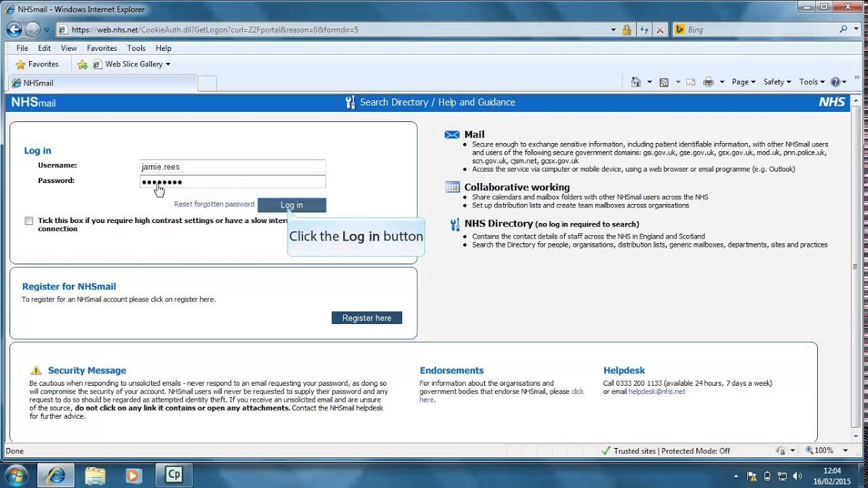The height and width of the screenshot is (488, 868).
Task: Open the media player taskbar icon
Action: pyautogui.click(x=134, y=475)
